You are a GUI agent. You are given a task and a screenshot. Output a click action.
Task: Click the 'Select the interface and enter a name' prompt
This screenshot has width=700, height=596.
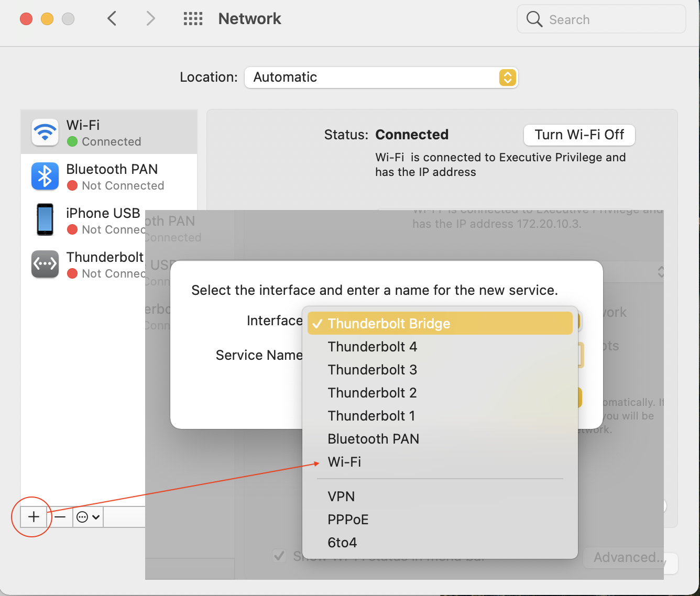tap(375, 290)
